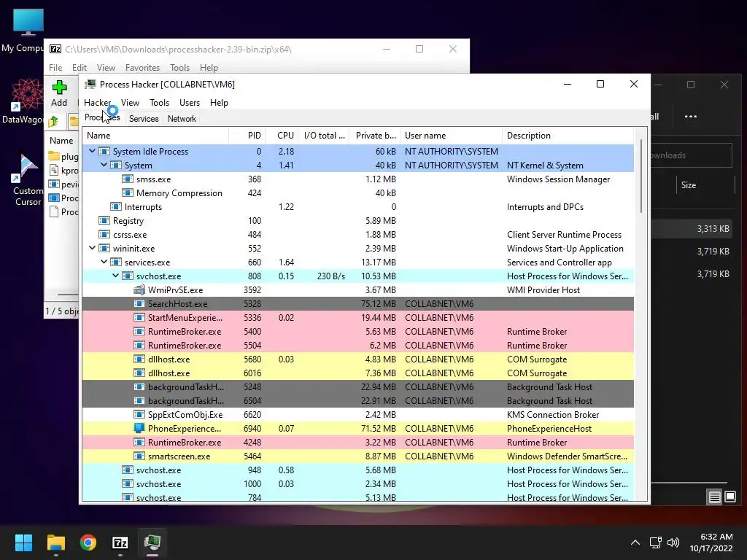The width and height of the screenshot is (747, 560).
Task: Collapse the services.exe tree node
Action: (x=104, y=262)
